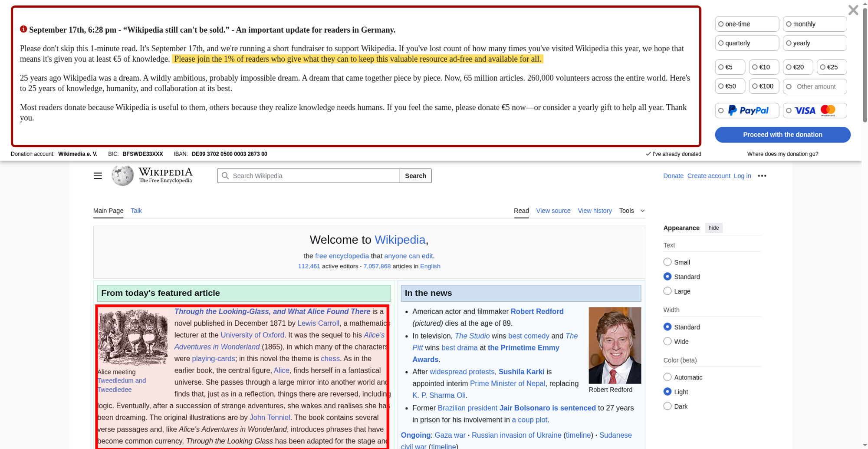Open the View history tab
The width and height of the screenshot is (868, 449).
[595, 211]
